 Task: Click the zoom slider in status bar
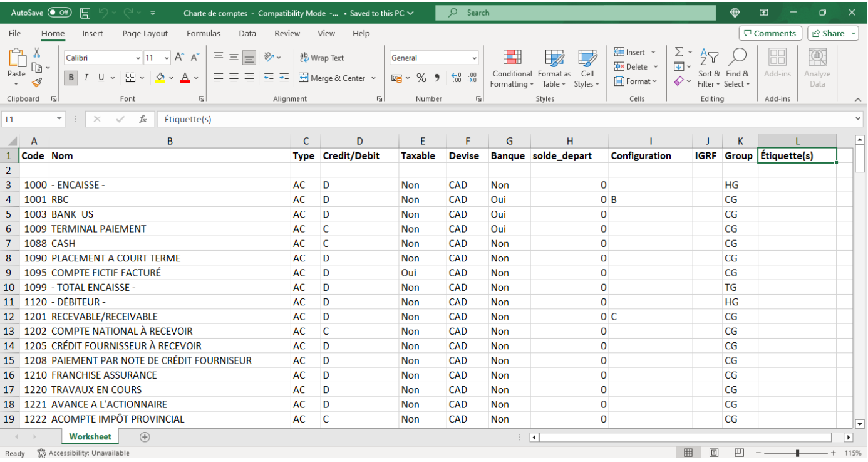pos(797,453)
